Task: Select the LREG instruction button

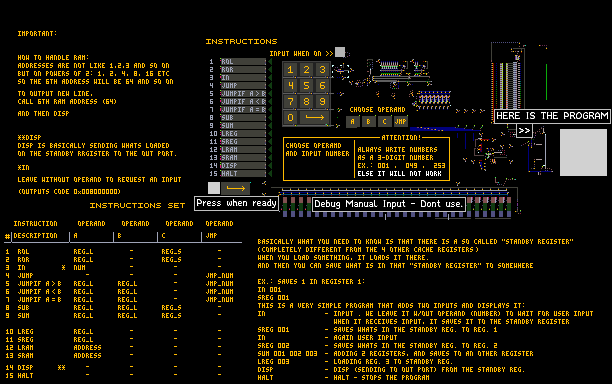Action: 243,133
